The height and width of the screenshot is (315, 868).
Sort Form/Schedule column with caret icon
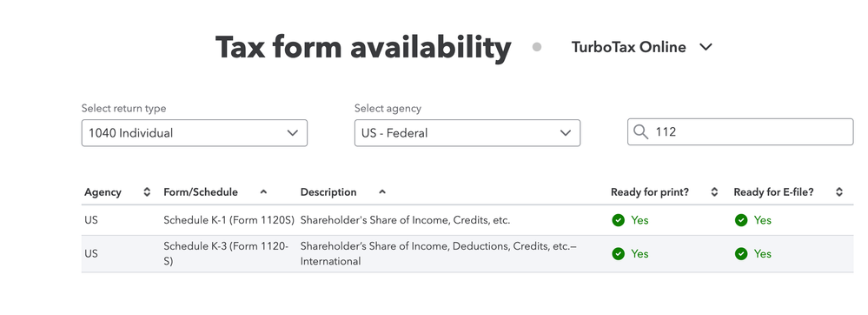[263, 192]
